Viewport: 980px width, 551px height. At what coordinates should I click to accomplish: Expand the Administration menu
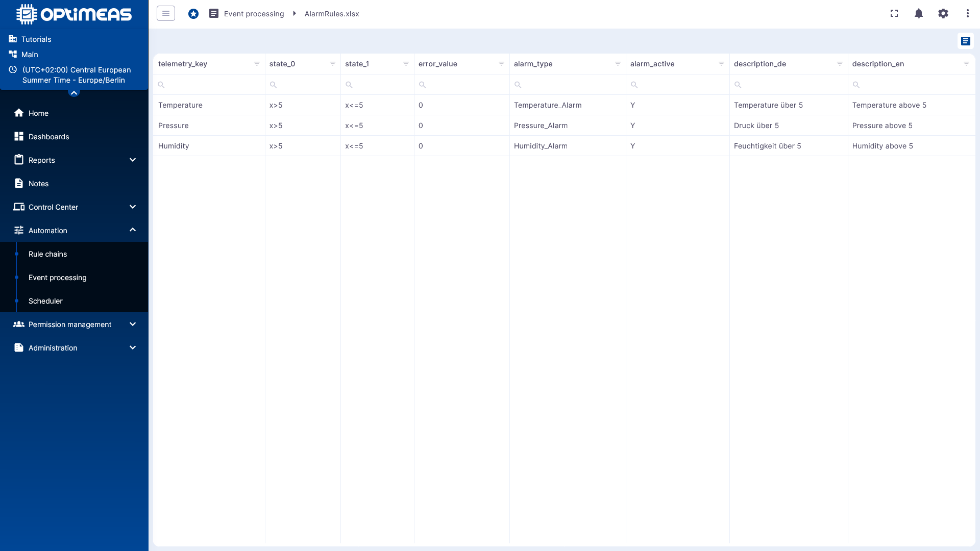point(133,347)
